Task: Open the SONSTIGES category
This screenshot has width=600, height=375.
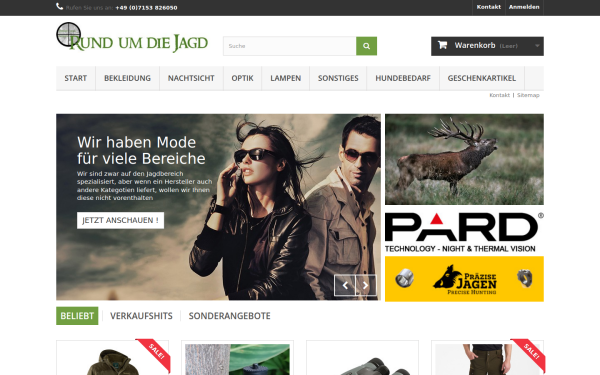Action: 338,78
